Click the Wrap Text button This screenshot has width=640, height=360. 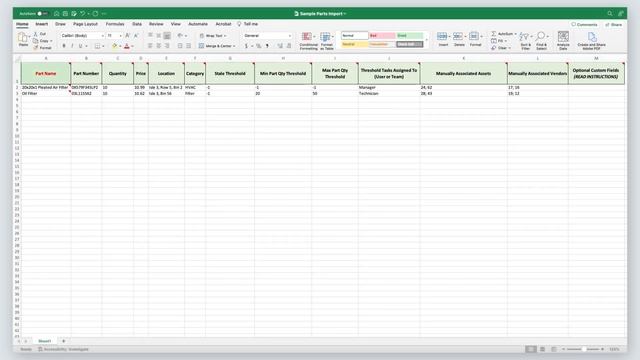coord(212,36)
